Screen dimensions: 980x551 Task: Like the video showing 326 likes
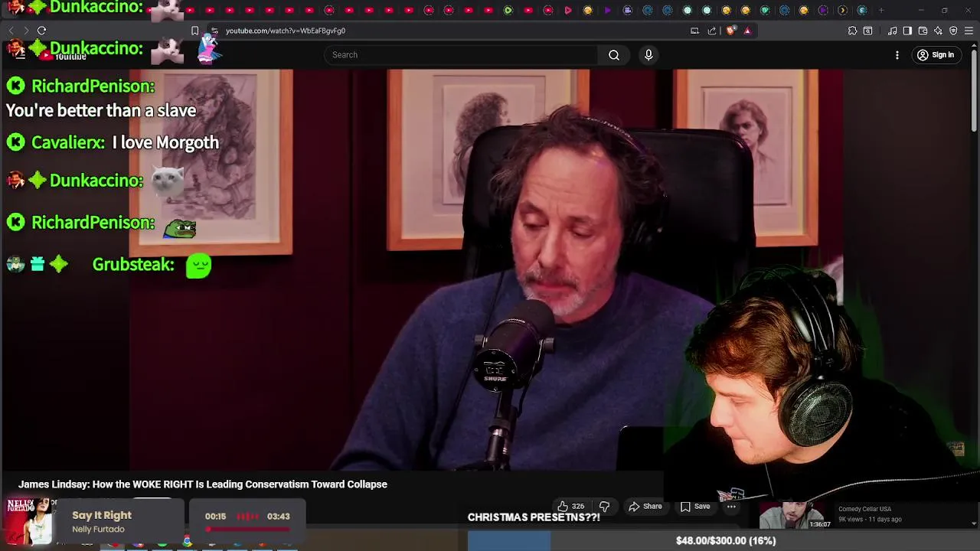(x=570, y=506)
